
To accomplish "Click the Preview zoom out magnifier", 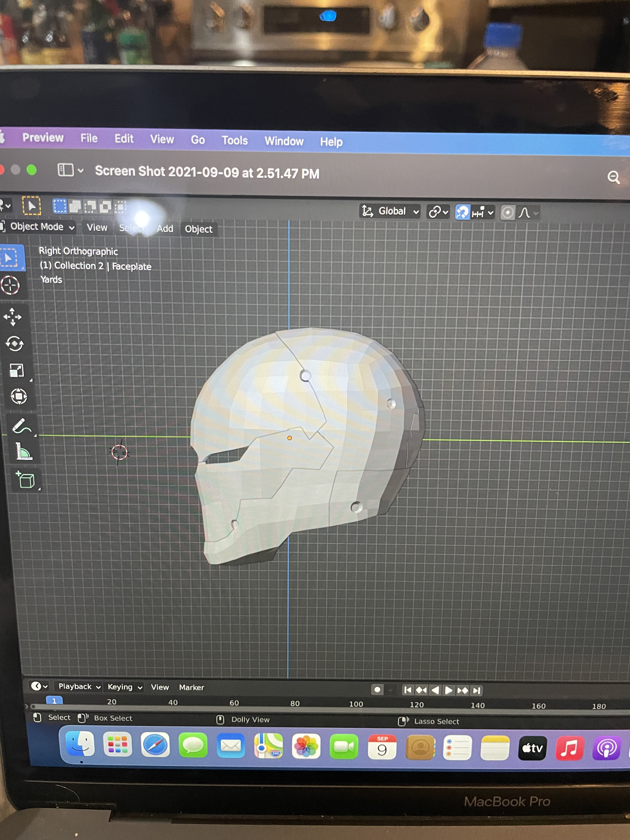I will pos(613,177).
